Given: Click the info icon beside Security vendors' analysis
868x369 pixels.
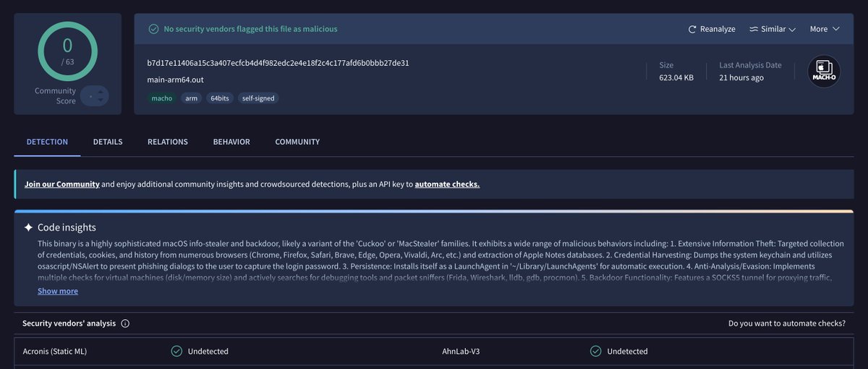Looking at the screenshot, I should tap(125, 323).
